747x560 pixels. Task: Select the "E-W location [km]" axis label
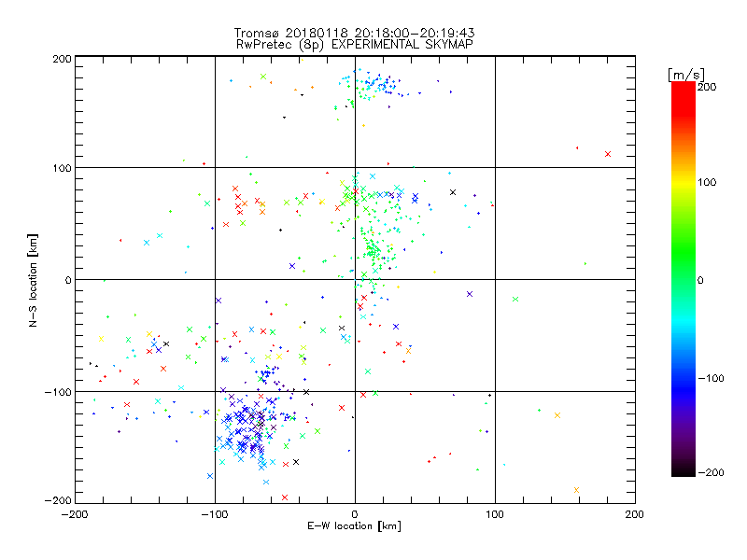[x=354, y=525]
